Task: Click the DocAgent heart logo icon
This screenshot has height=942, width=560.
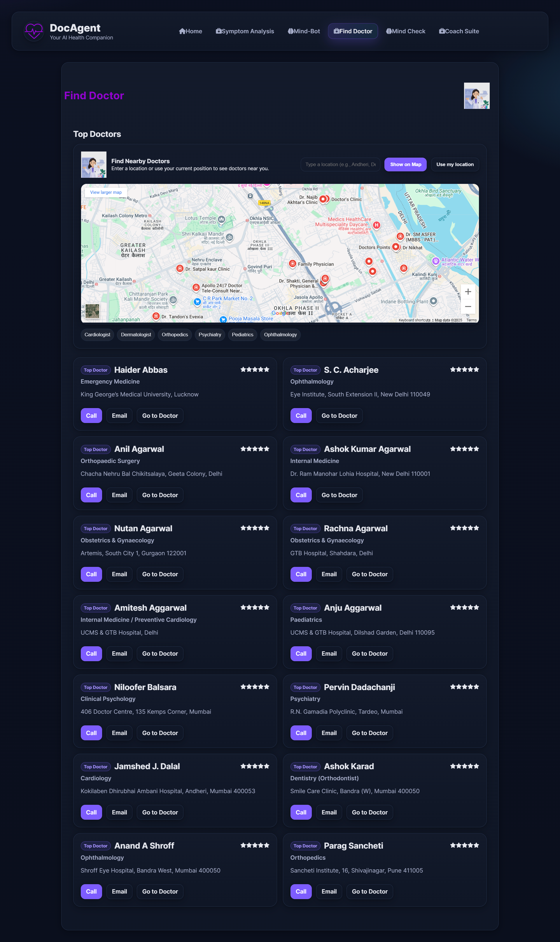Action: 34,31
